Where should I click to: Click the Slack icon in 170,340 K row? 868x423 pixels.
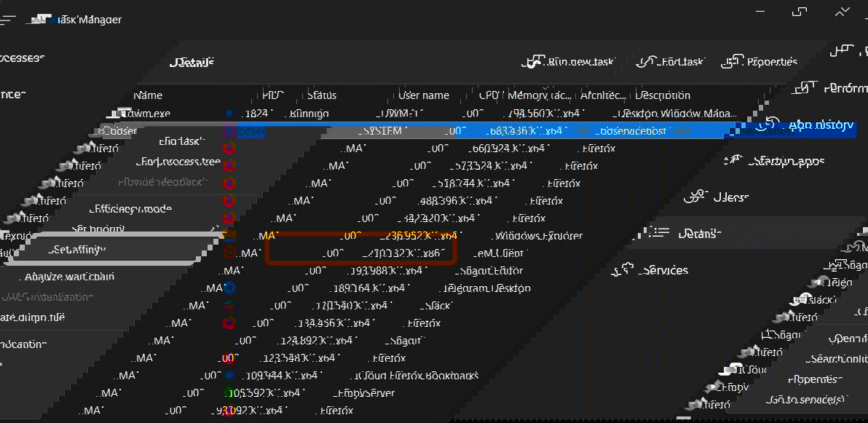(229, 305)
